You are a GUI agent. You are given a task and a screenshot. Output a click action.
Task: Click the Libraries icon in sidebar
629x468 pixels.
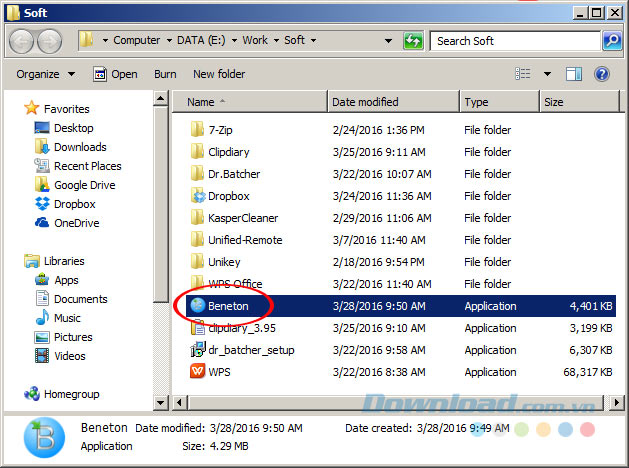pyautogui.click(x=32, y=261)
